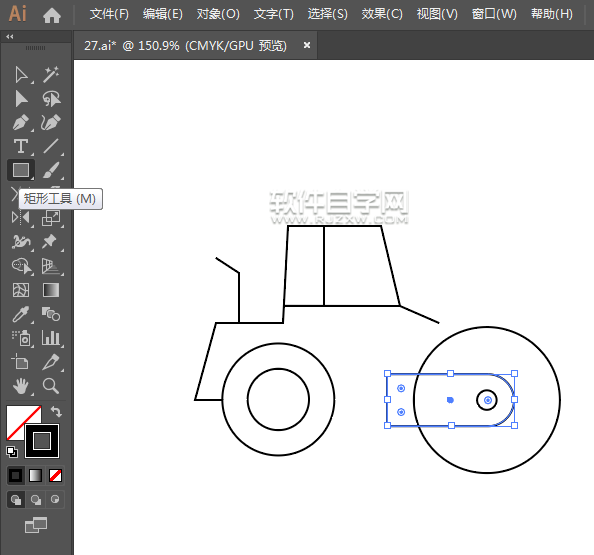Viewport: 594px width, 555px height.
Task: Pick the Line Segment tool
Action: point(51,146)
